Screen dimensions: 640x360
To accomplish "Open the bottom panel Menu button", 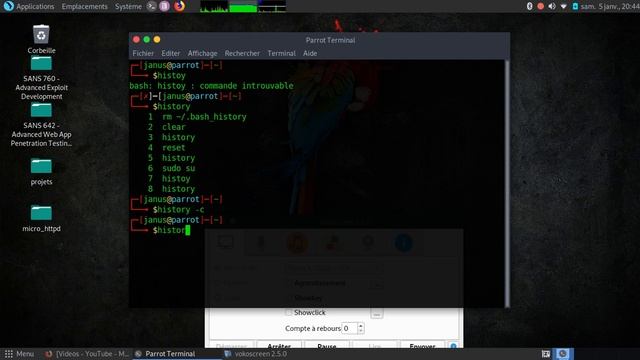I will pyautogui.click(x=19, y=354).
